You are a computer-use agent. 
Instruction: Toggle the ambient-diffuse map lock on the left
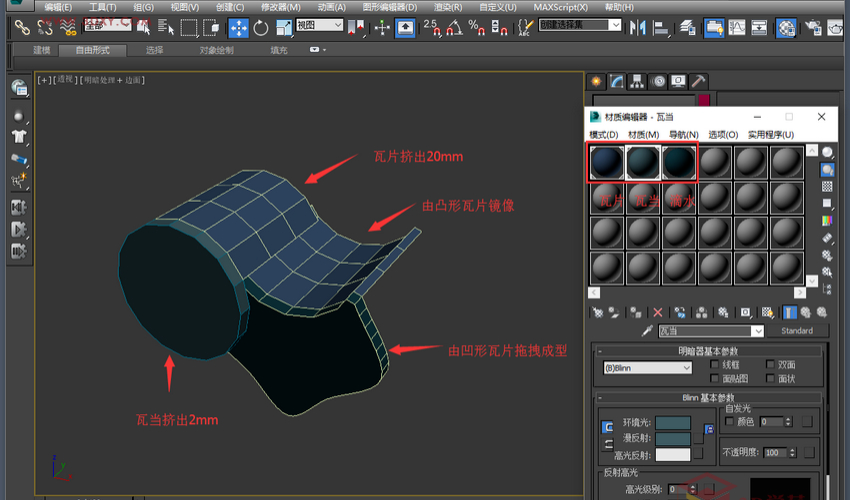pyautogui.click(x=608, y=427)
